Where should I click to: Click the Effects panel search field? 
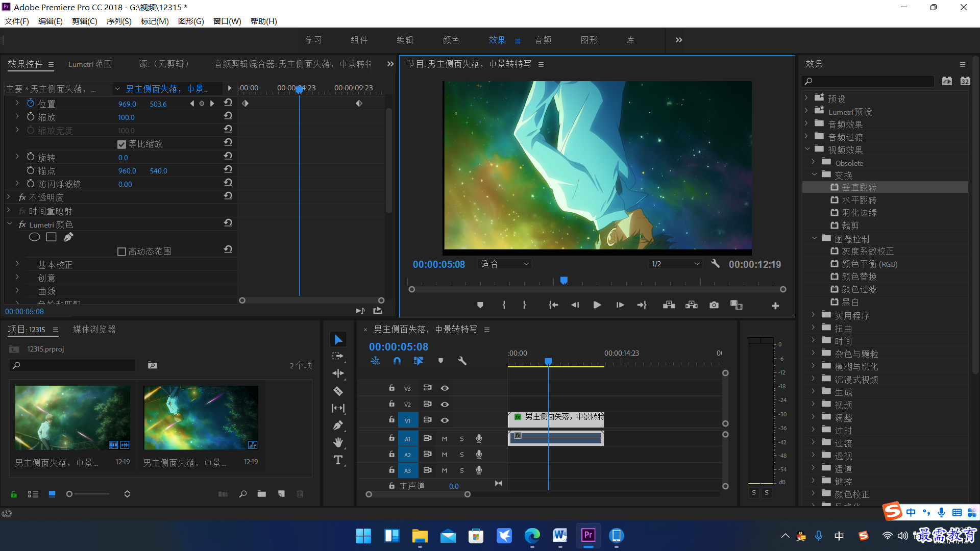coord(868,81)
